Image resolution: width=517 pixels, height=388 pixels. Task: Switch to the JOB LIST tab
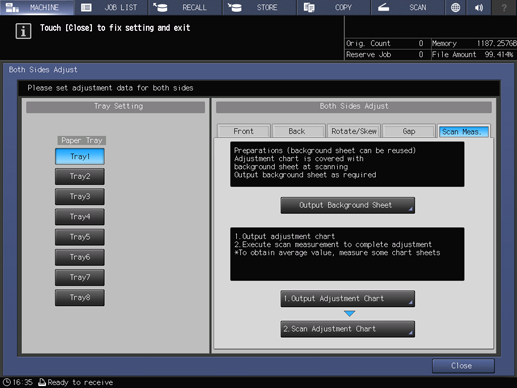[111, 7]
